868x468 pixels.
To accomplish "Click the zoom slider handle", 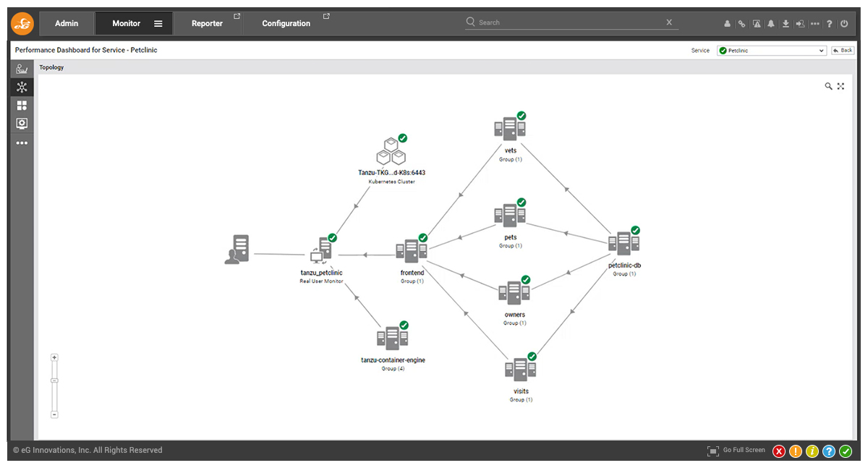I will click(x=54, y=380).
